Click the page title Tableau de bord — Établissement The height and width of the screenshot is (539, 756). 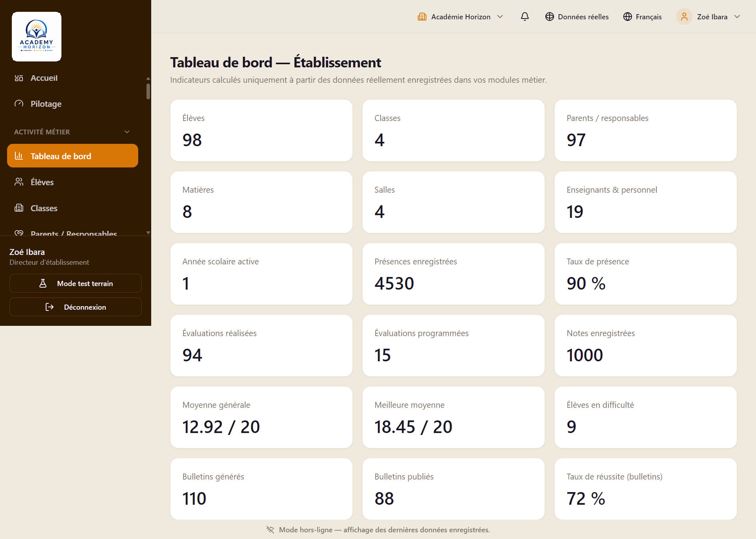tap(276, 62)
